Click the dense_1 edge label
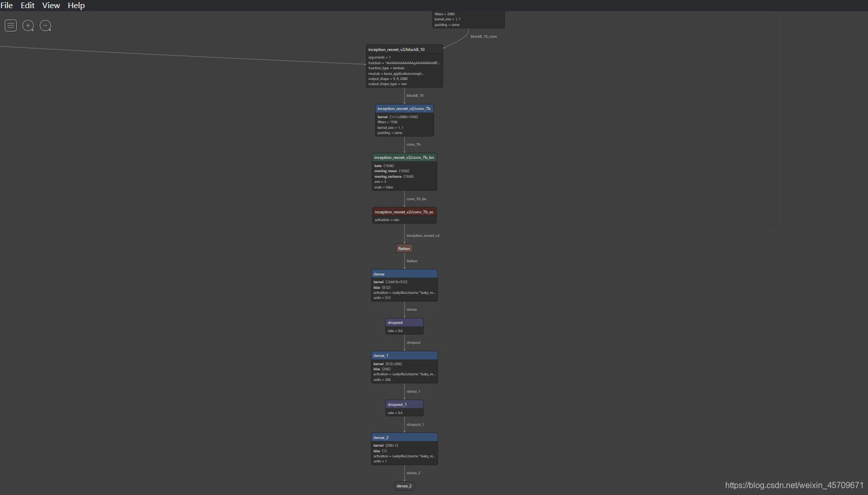Screen dimensions: 868x495 413,392
